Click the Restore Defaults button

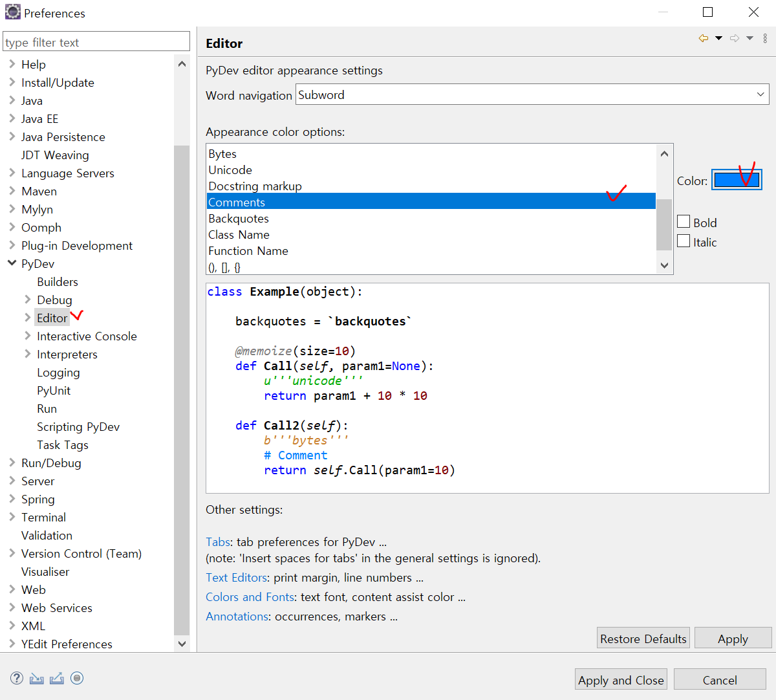(643, 639)
